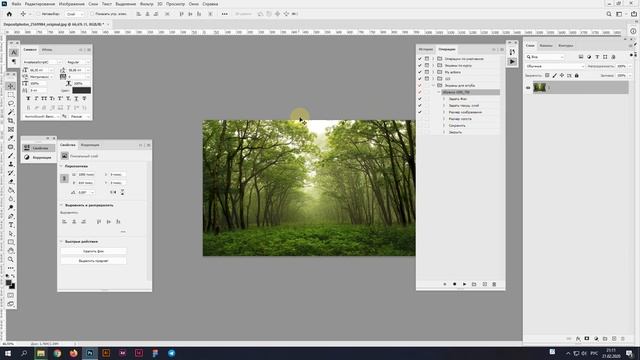Open the font family dropdown
640x360 pixels.
tap(42, 62)
